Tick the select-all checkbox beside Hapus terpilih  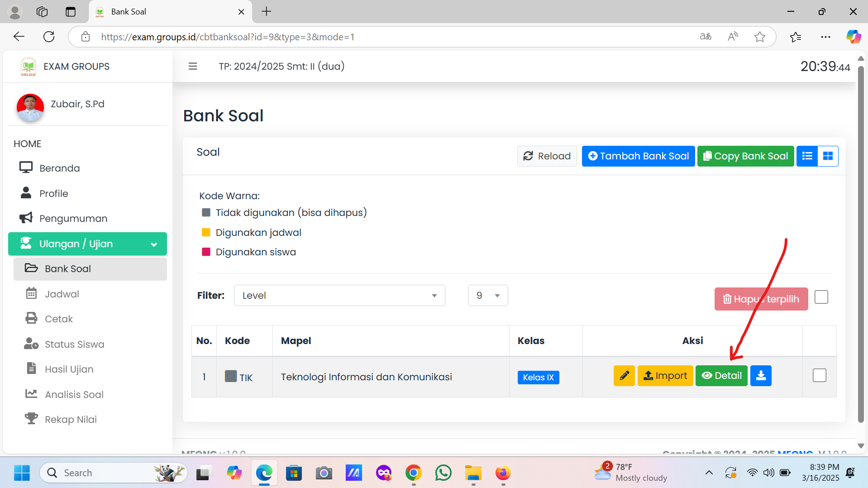pos(821,297)
